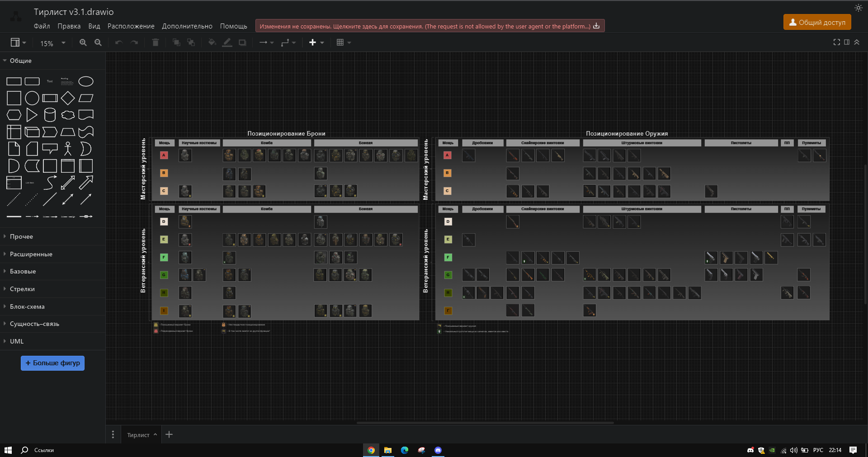Click the fullscreen icon
868x457 pixels.
click(x=837, y=42)
